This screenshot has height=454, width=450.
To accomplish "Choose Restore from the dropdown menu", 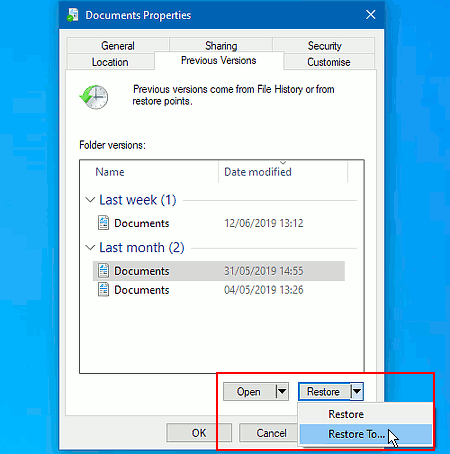I will coord(366,414).
